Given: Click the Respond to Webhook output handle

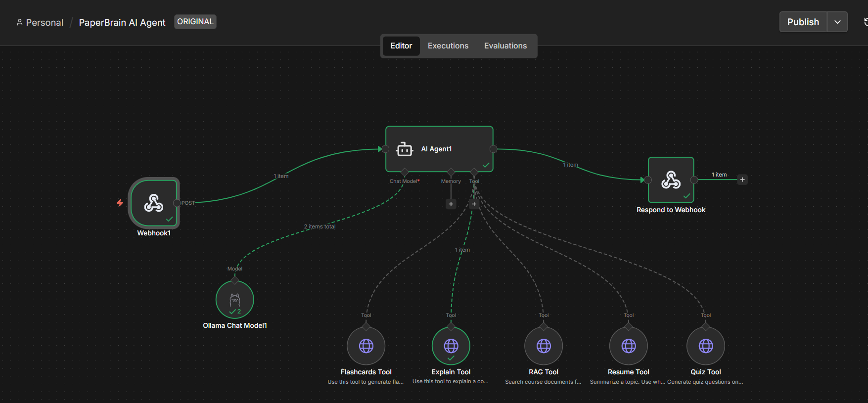Looking at the screenshot, I should [x=694, y=180].
